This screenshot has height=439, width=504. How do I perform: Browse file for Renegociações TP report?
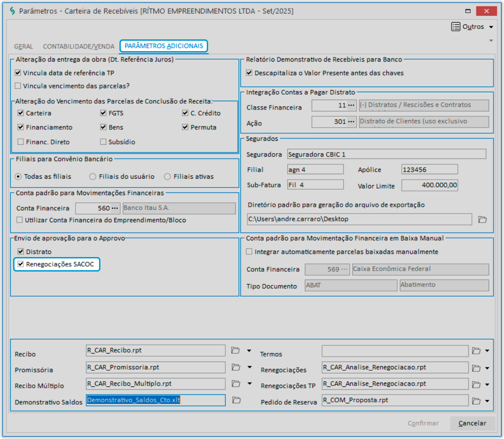pos(476,384)
